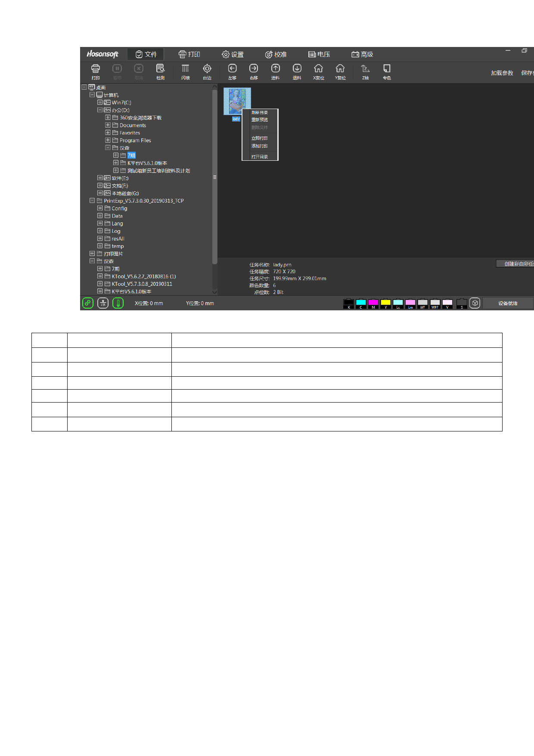This screenshot has width=534, height=756.
Task: Click the 加载参数 load parameters button
Action: pyautogui.click(x=502, y=73)
